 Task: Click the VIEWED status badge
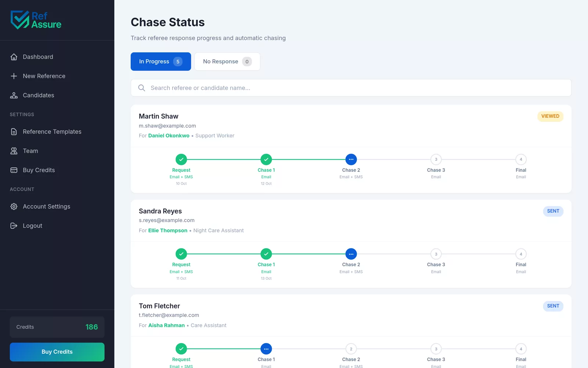pos(550,116)
